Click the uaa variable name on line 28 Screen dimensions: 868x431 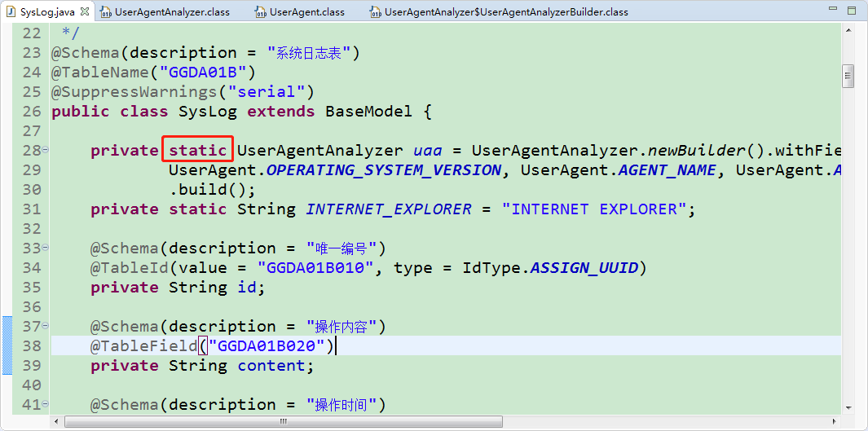[x=427, y=151]
